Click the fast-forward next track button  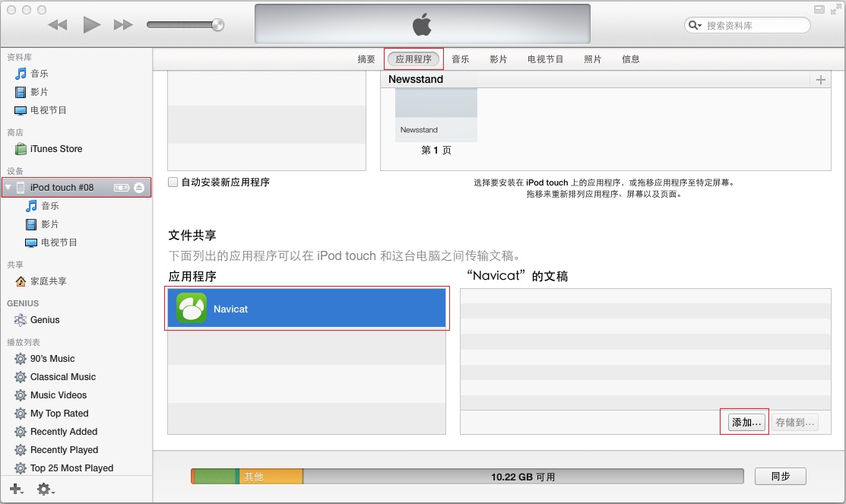pos(123,25)
